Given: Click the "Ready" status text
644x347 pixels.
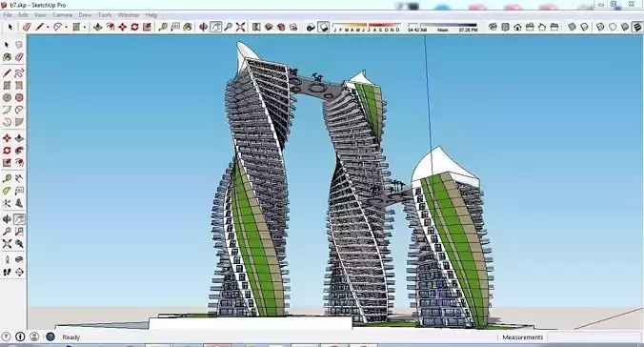Looking at the screenshot, I should (71, 337).
